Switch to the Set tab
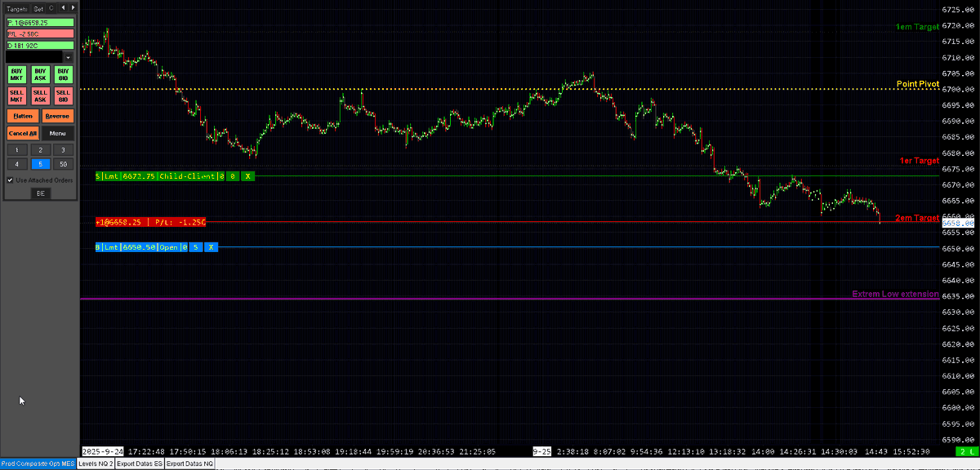The height and width of the screenshot is (470, 980). click(x=38, y=8)
